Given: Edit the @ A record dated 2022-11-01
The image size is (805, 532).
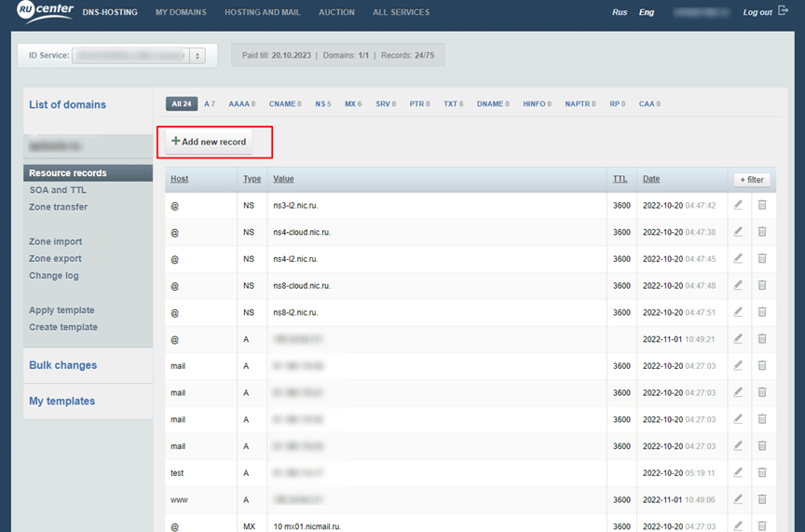Looking at the screenshot, I should [738, 338].
